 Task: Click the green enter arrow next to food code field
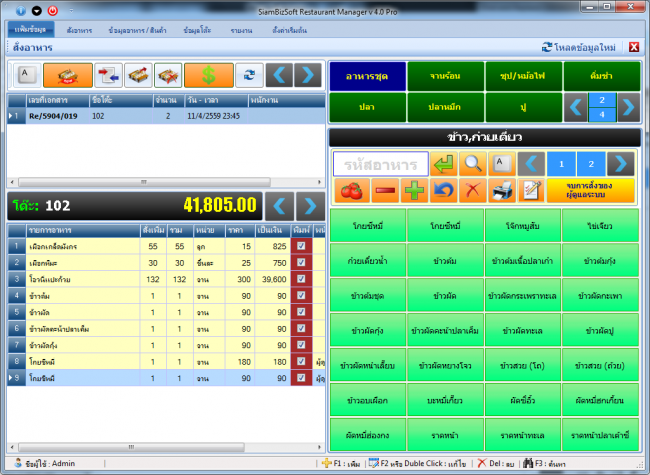pos(444,164)
